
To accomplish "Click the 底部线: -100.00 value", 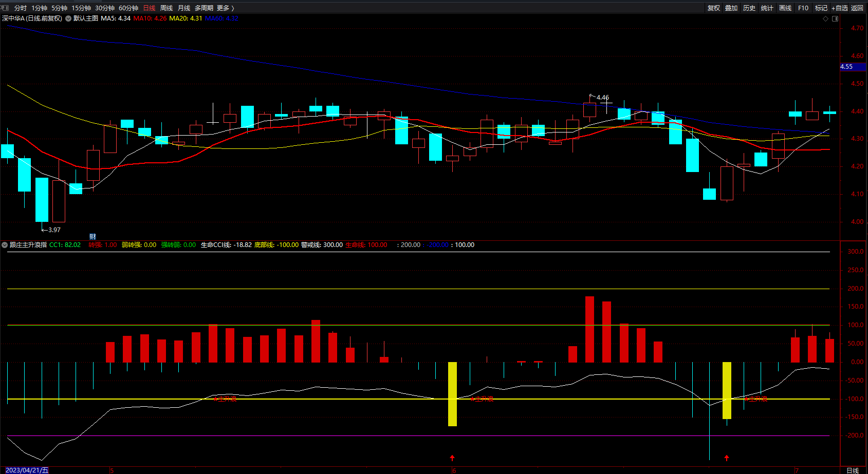I will click(x=276, y=245).
